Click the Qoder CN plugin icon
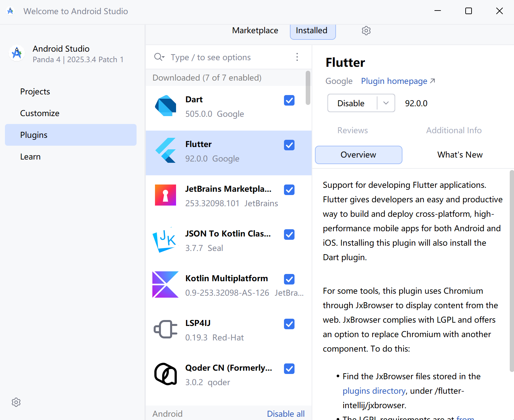The height and width of the screenshot is (420, 514). (x=166, y=374)
